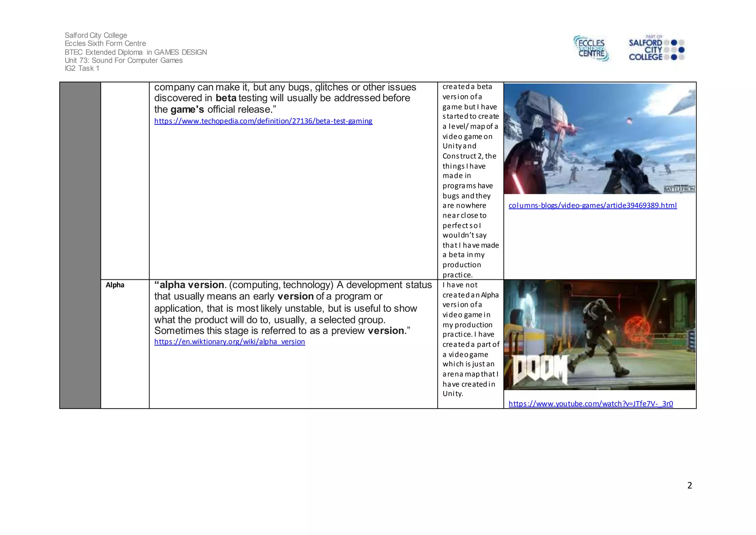Select the Star Wars Battlefront screenshot

click(599, 139)
